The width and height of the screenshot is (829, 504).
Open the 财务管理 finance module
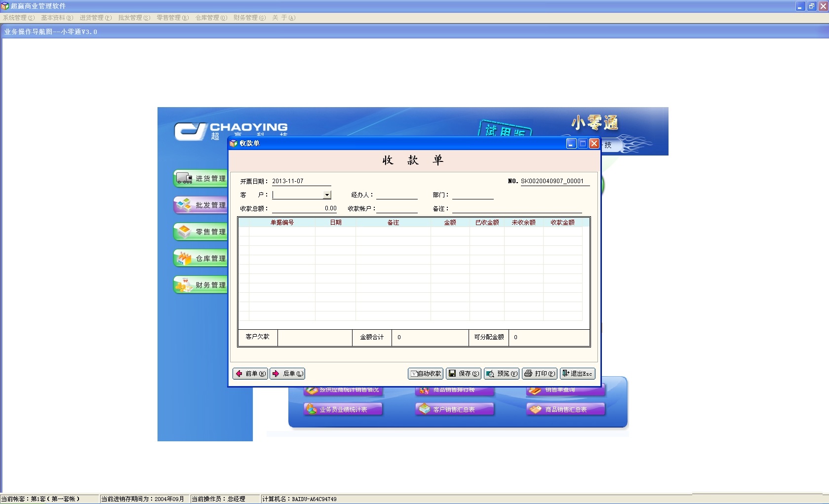coord(201,285)
